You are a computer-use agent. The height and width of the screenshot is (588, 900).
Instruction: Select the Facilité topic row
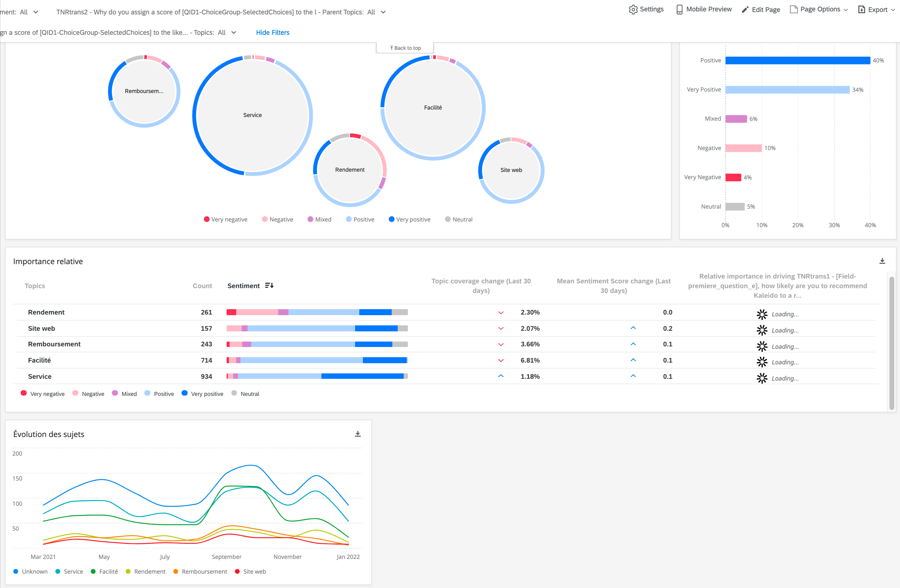pyautogui.click(x=446, y=360)
